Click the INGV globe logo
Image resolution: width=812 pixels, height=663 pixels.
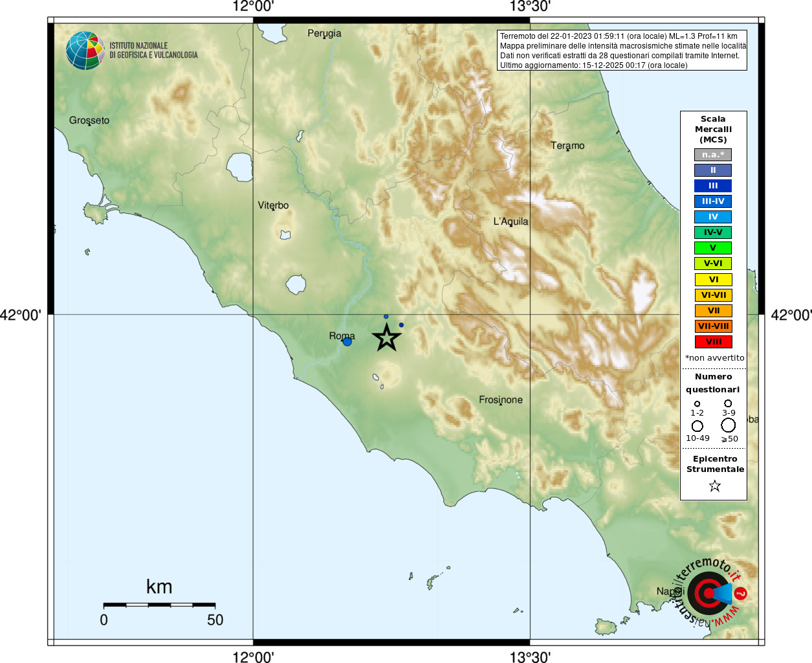tap(85, 51)
